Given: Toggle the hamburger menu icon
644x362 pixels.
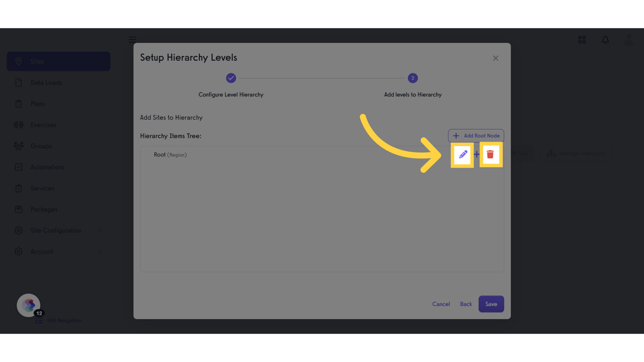Looking at the screenshot, I should (x=132, y=40).
